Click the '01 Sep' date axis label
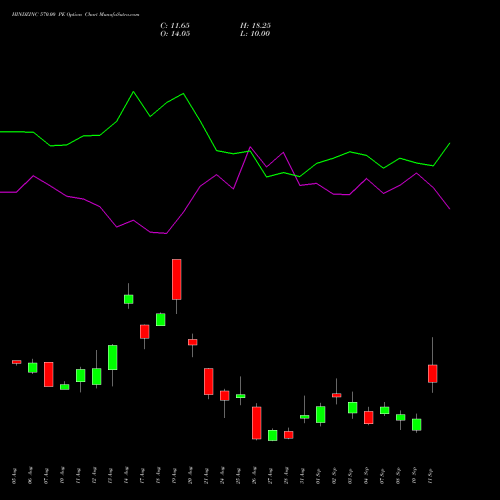Image resolution: width=500 pixels, height=500 pixels. tap(318, 476)
